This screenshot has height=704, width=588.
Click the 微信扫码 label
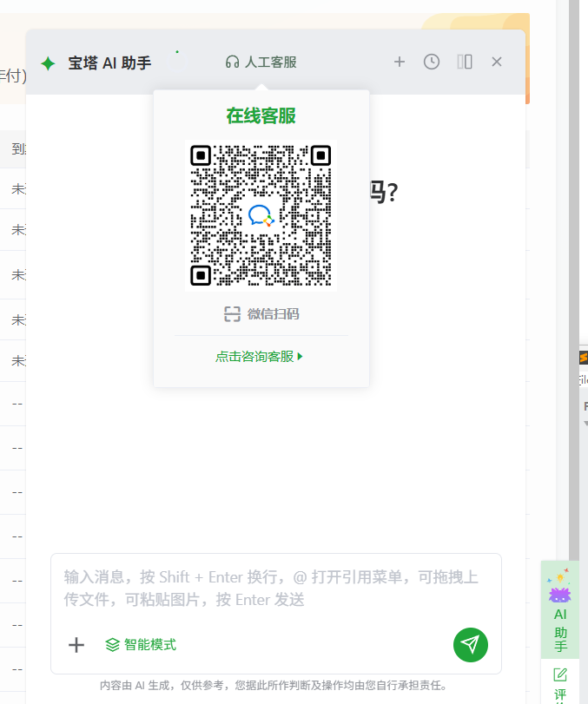[x=273, y=314]
